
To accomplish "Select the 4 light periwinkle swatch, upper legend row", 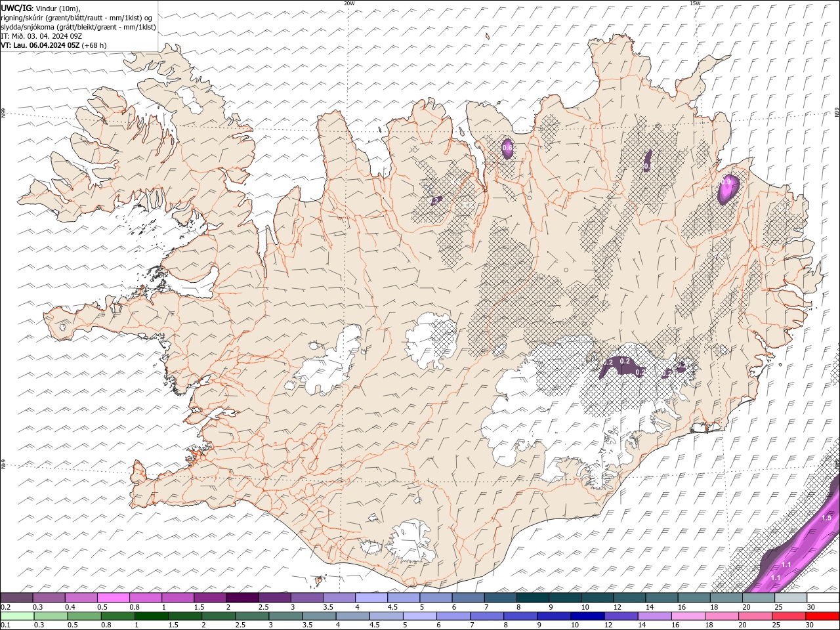I will (371, 598).
